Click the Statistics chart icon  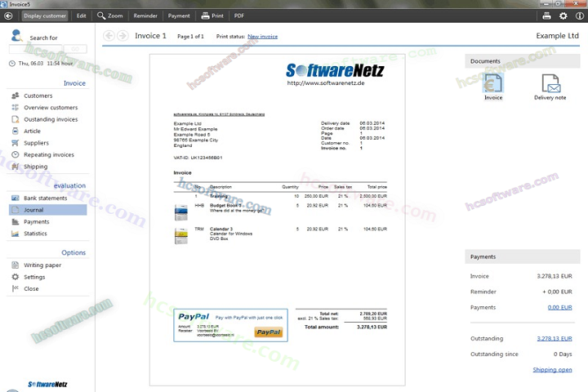coord(15,234)
